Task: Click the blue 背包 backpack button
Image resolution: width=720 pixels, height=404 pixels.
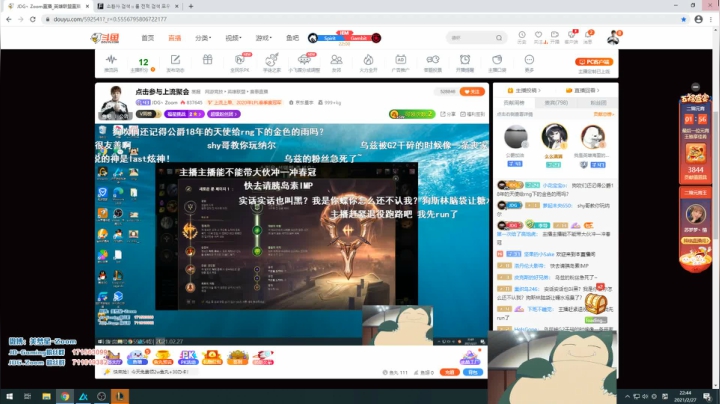Action: pos(472,372)
